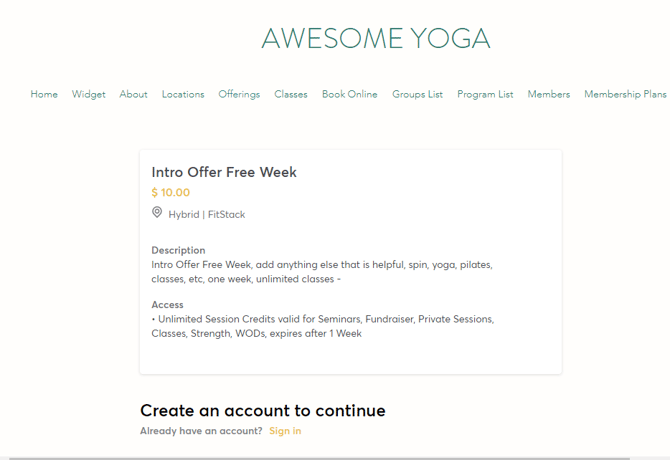Select Offerings in navigation bar
The width and height of the screenshot is (670, 460).
coord(239,94)
